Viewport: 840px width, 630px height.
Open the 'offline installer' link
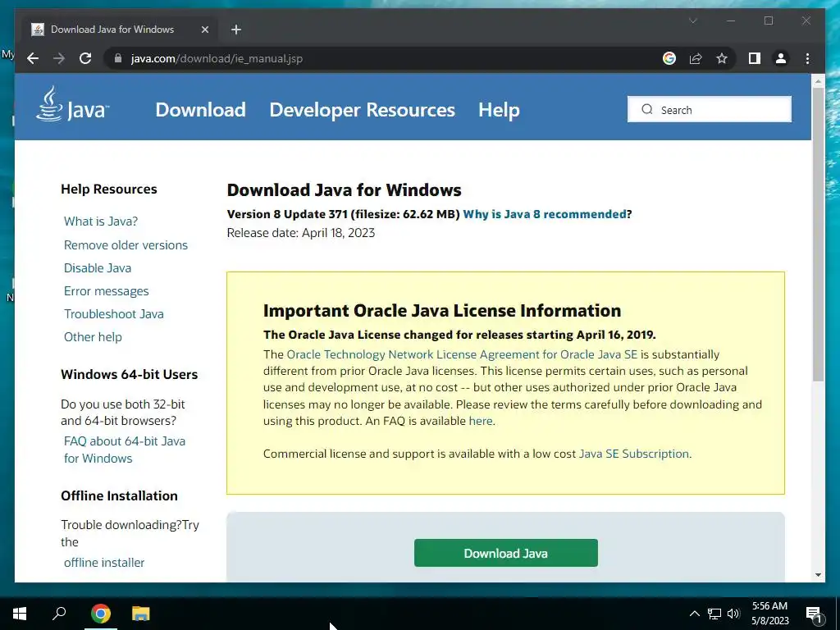point(104,563)
